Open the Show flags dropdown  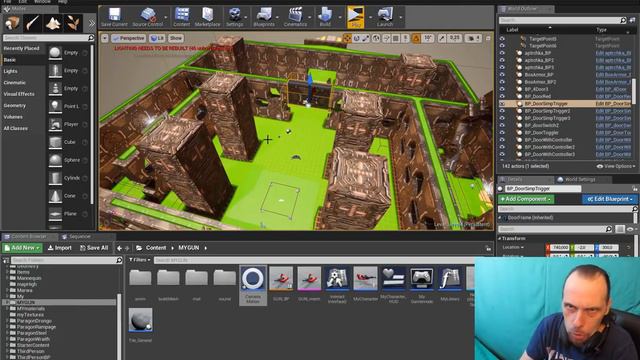click(176, 38)
